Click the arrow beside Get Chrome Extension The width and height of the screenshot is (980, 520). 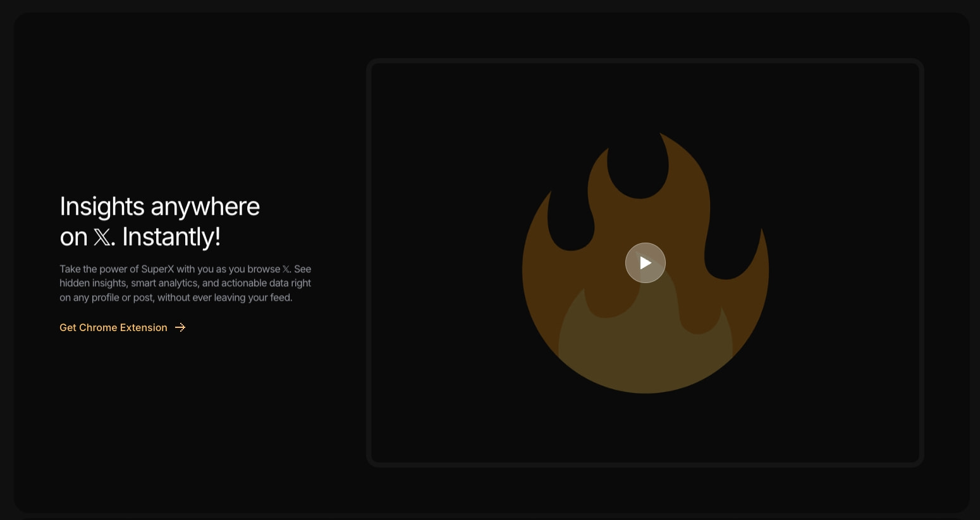tap(180, 327)
